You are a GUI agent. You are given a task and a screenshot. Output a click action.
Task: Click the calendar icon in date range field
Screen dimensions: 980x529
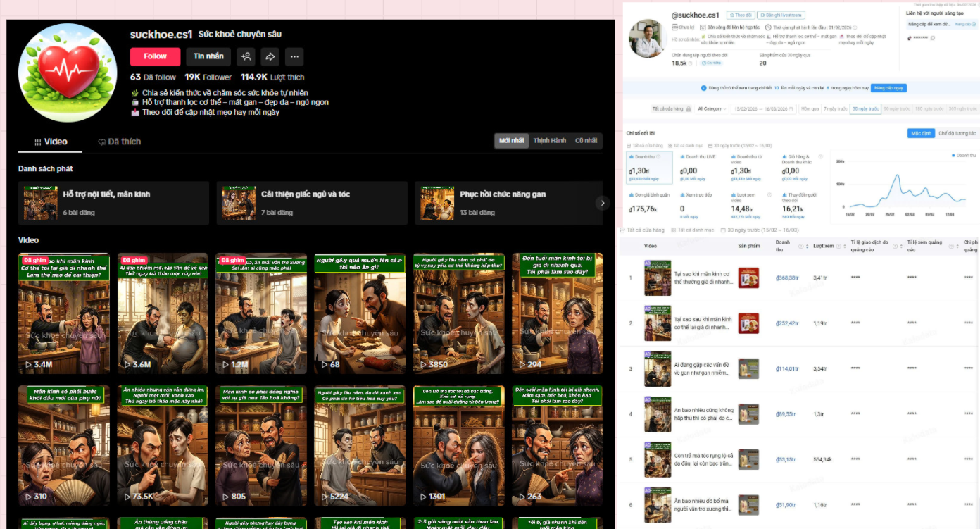(x=790, y=109)
